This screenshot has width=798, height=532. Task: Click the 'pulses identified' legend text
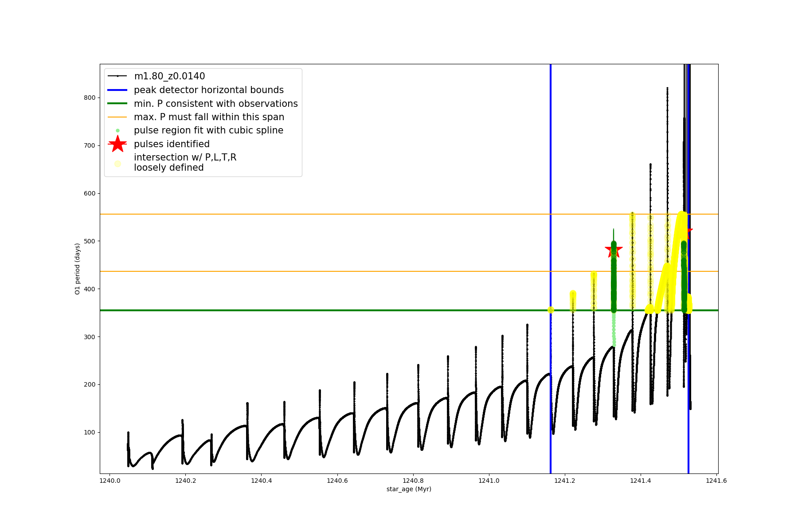coord(172,144)
